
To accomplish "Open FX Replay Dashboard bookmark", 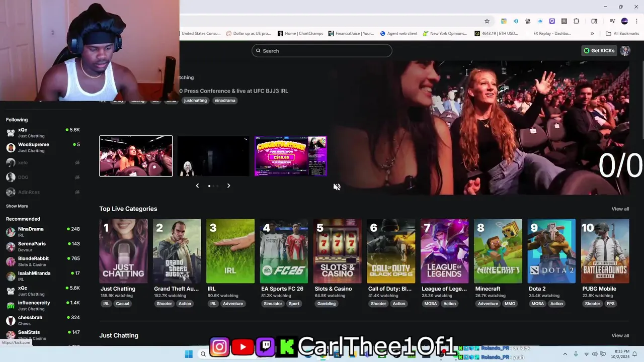I will click(552, 34).
